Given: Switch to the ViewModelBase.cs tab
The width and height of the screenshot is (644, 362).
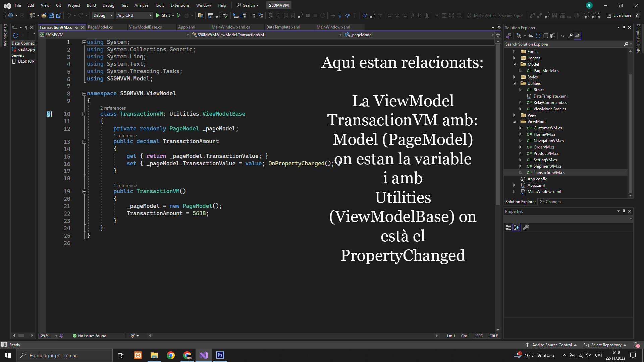Looking at the screenshot, I should click(145, 27).
